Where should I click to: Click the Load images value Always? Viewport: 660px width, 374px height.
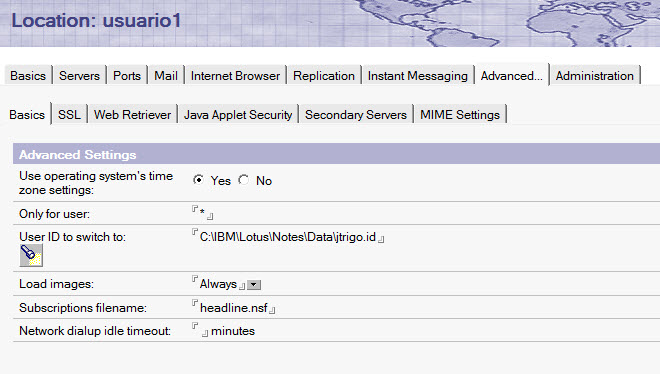tap(218, 284)
